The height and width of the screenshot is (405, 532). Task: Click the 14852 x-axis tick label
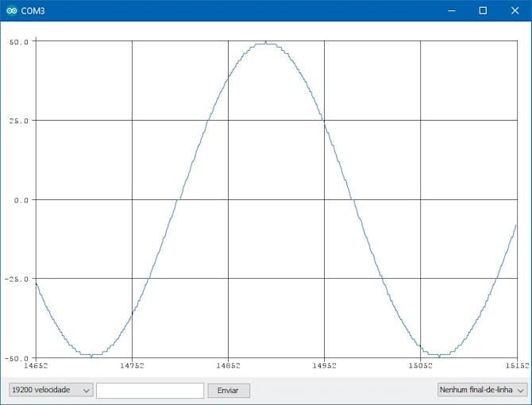228,366
